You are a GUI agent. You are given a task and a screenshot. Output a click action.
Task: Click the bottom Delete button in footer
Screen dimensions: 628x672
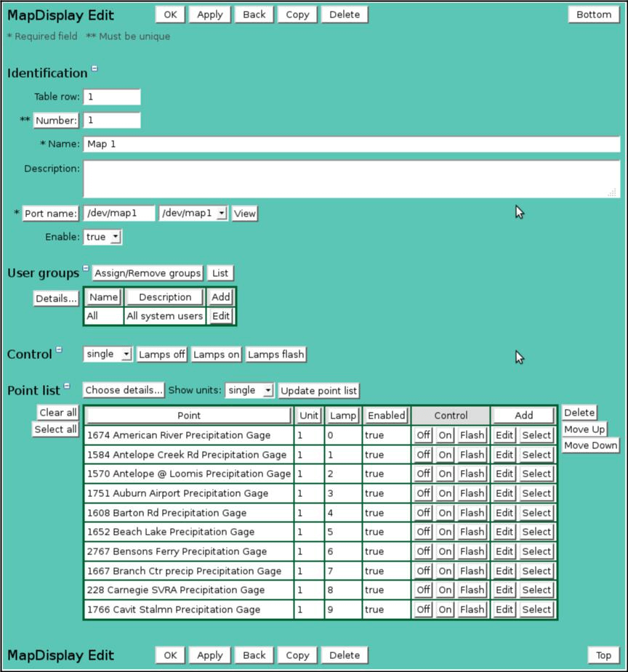tap(345, 655)
